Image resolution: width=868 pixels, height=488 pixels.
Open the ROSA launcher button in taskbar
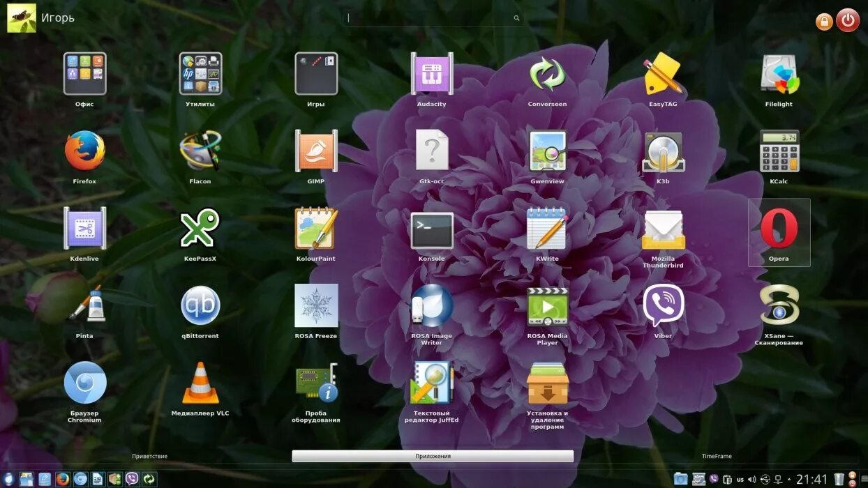(x=8, y=479)
